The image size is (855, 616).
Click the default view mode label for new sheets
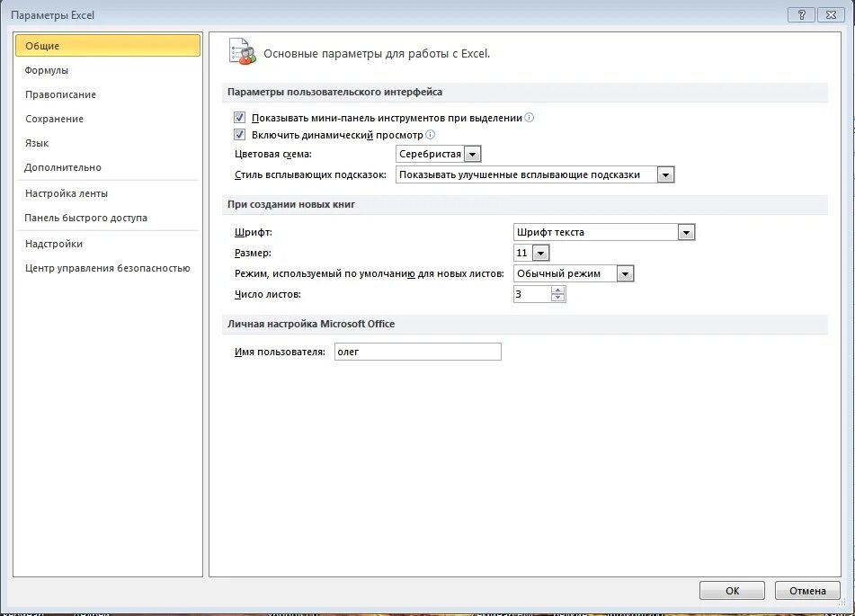pyautogui.click(x=370, y=273)
